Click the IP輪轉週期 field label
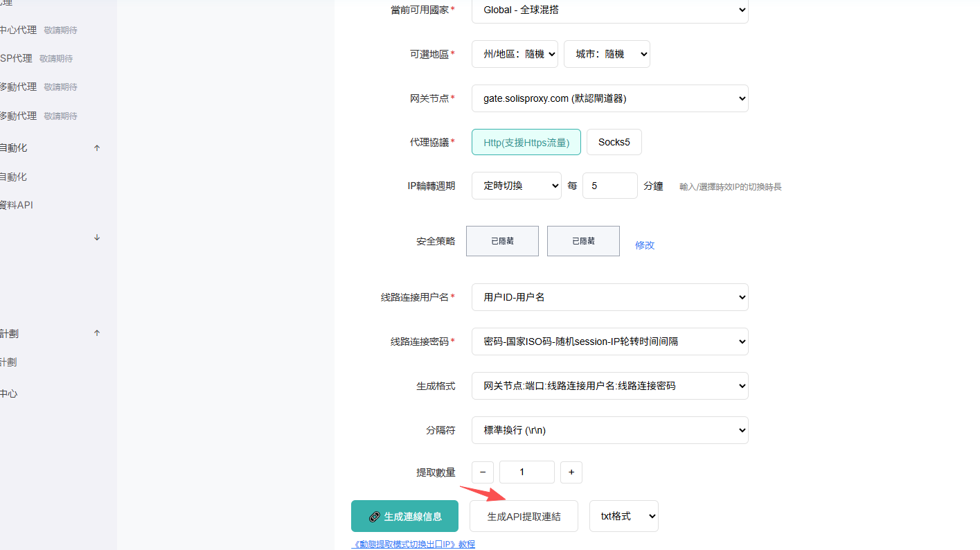 click(431, 186)
